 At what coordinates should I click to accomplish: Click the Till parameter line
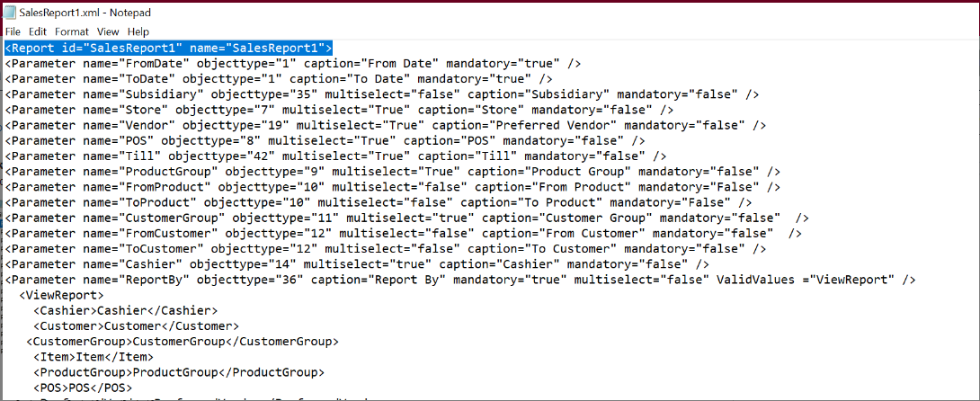coord(335,156)
